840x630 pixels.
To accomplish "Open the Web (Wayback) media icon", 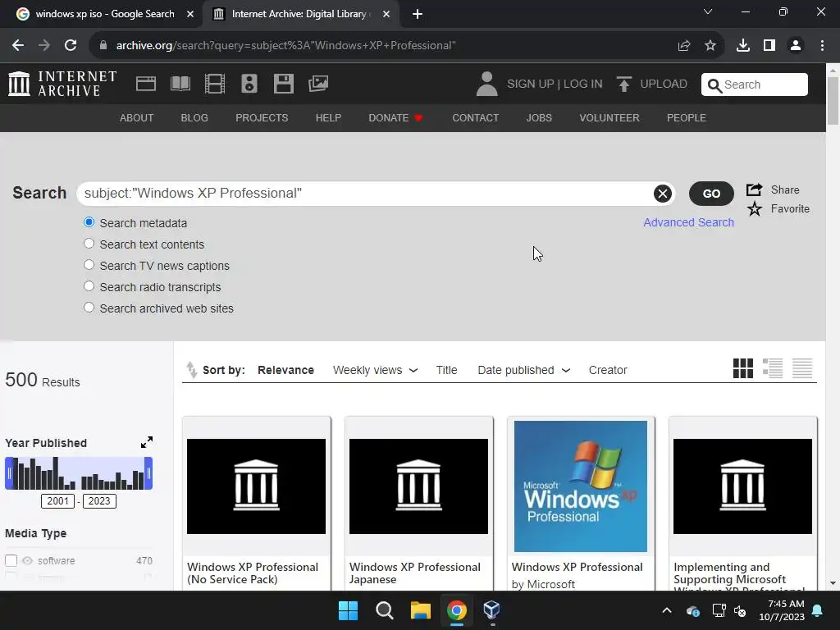I will (146, 84).
